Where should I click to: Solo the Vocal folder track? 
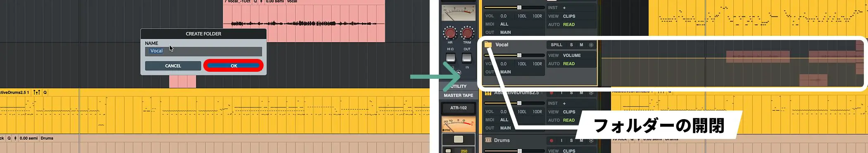(571, 45)
